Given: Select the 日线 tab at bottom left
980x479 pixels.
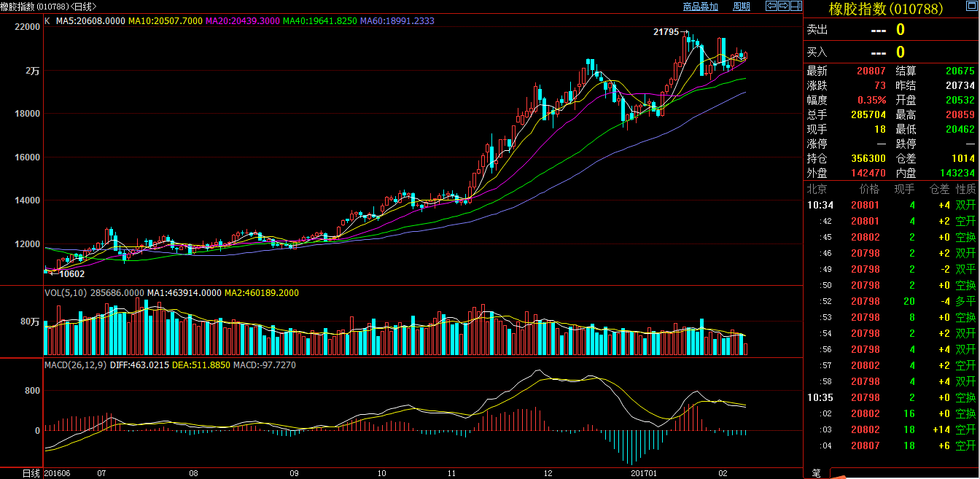Looking at the screenshot, I should click(x=28, y=473).
